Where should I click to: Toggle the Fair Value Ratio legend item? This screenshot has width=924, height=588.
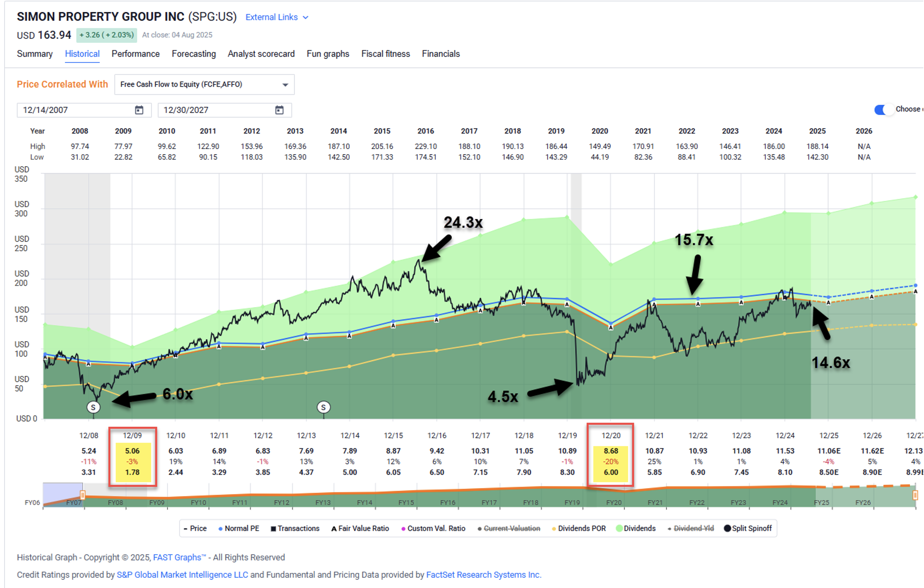360,528
